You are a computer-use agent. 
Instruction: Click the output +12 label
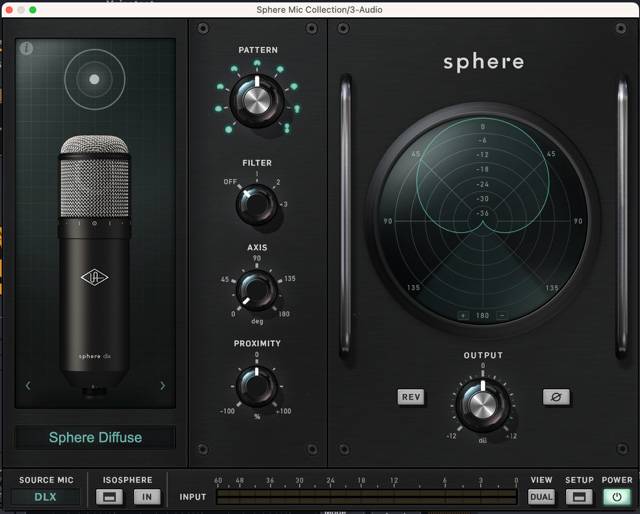[511, 436]
